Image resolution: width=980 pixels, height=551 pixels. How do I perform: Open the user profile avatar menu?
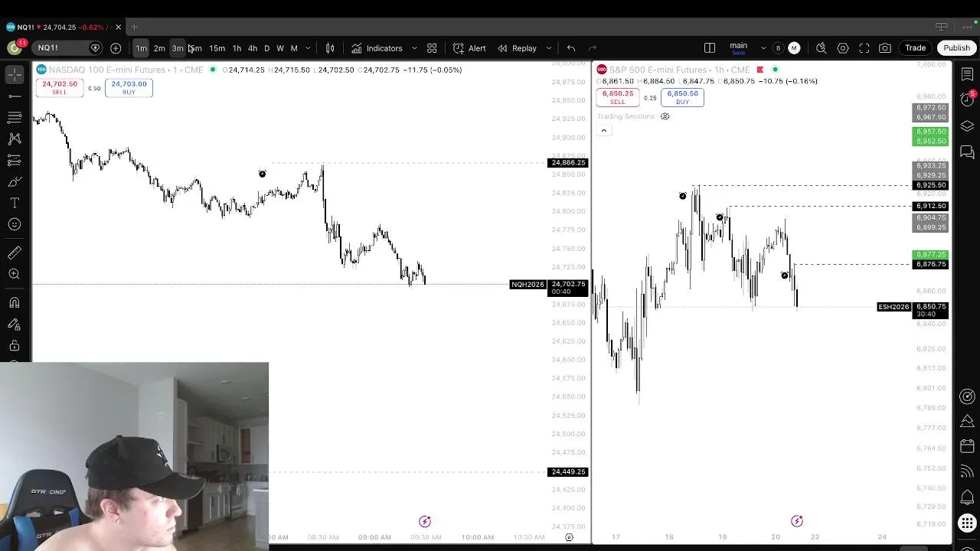point(15,48)
